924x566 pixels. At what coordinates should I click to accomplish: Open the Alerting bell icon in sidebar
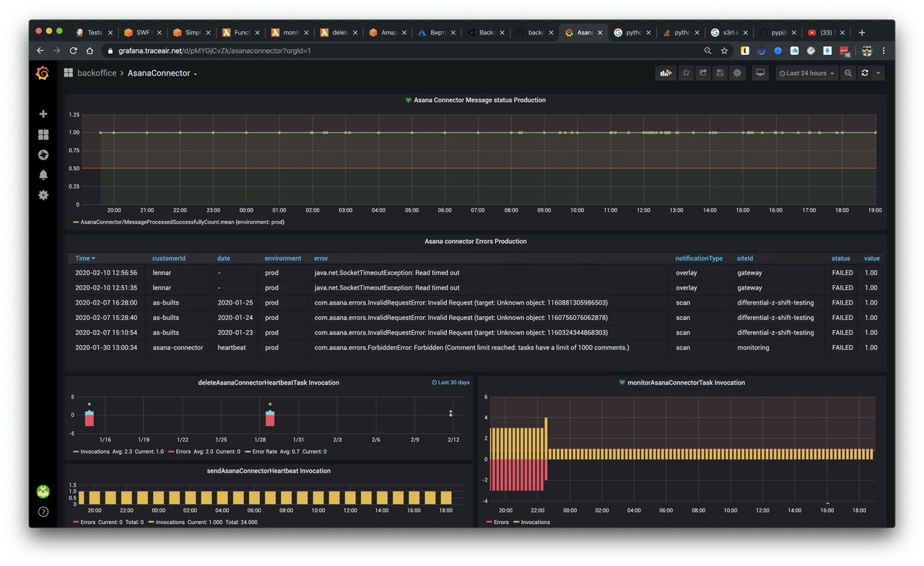[x=43, y=175]
